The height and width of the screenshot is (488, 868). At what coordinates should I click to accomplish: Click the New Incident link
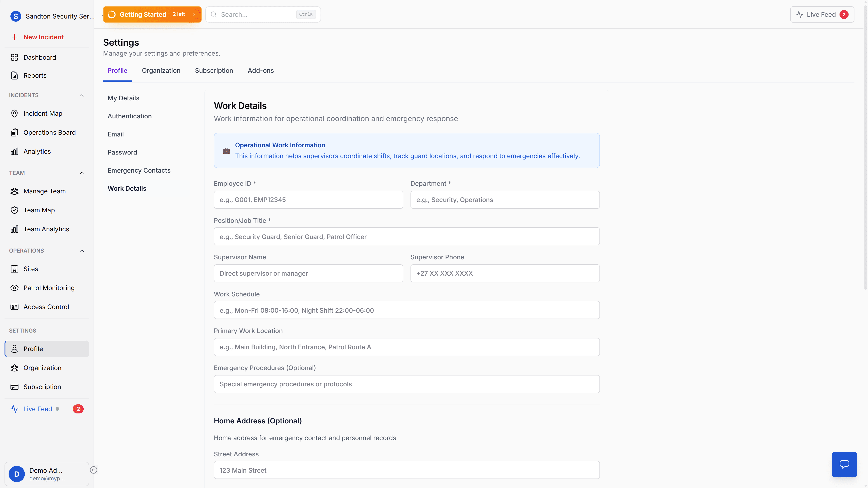[x=43, y=37]
